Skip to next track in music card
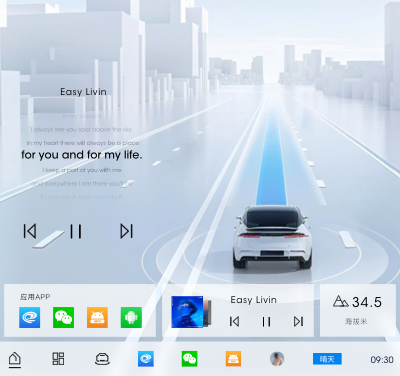The width and height of the screenshot is (400, 376). (x=298, y=322)
